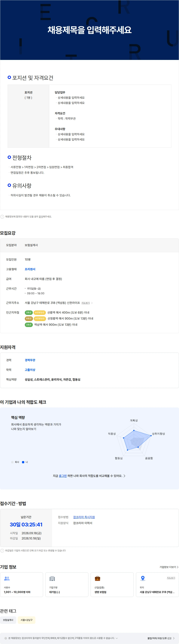
Task: Click the 문의 link in the notice
Action: click(x=41, y=217)
